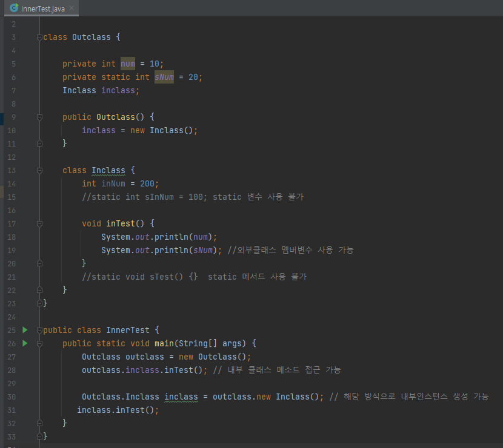This screenshot has height=448, width=503.
Task: Click the '외부클래스 멤버변수 사용 가능' comment
Action: [x=290, y=250]
